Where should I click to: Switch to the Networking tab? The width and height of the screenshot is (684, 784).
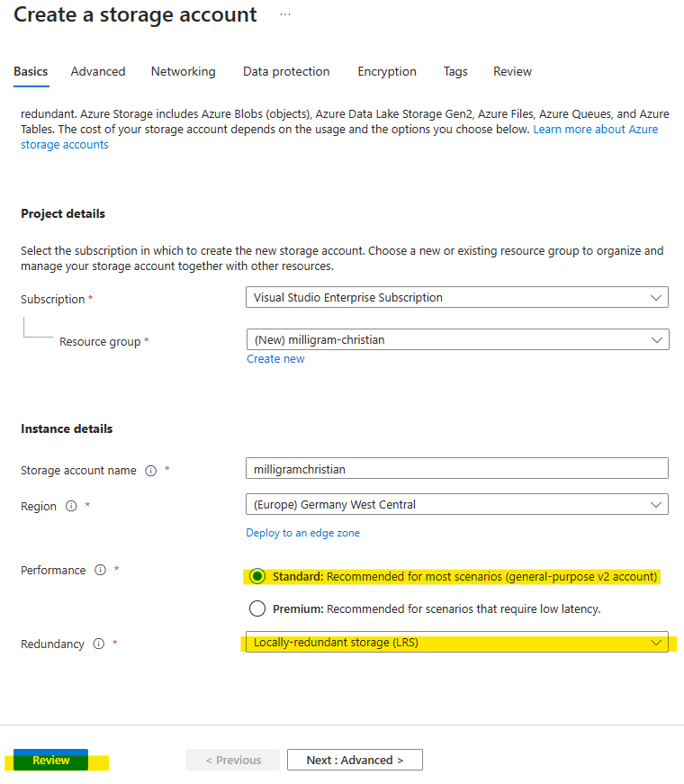(183, 71)
